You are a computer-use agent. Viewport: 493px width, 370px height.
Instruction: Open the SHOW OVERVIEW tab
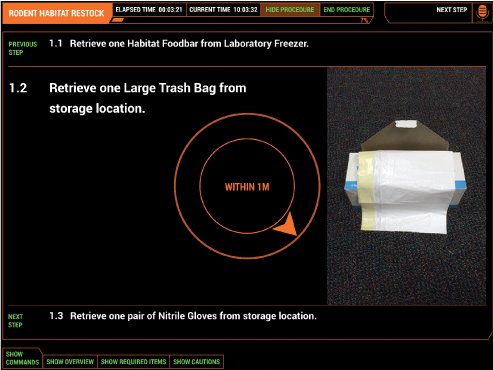coord(70,362)
